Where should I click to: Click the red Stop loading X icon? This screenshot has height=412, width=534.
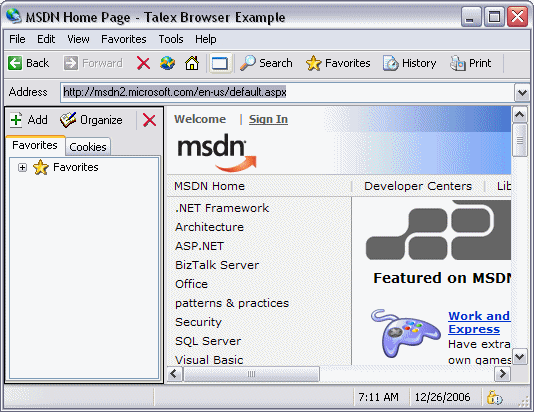[143, 63]
